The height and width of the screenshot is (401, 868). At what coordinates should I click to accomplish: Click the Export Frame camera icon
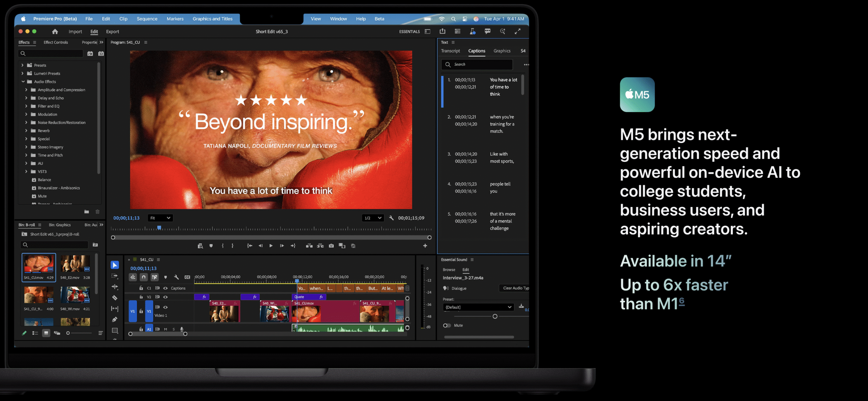click(x=331, y=246)
